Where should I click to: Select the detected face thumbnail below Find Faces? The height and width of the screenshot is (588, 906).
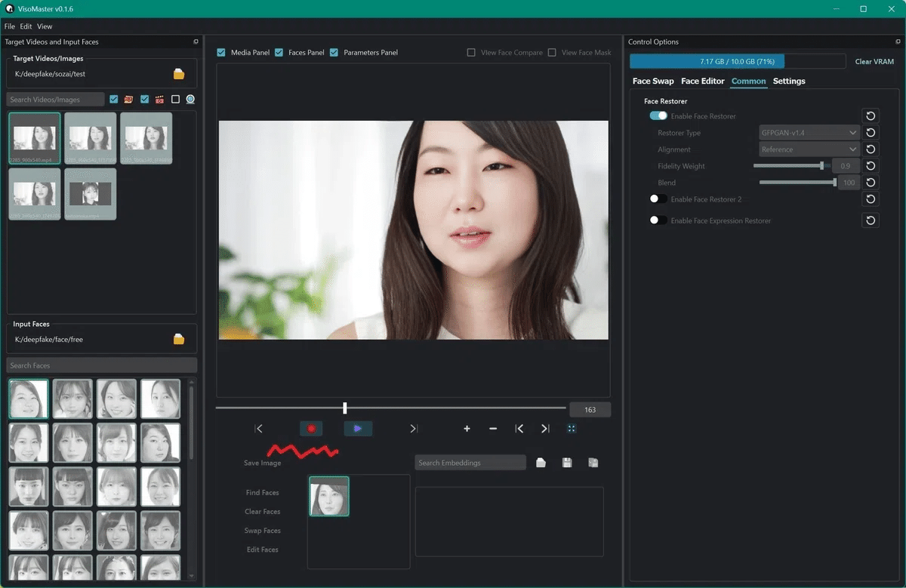pyautogui.click(x=328, y=496)
